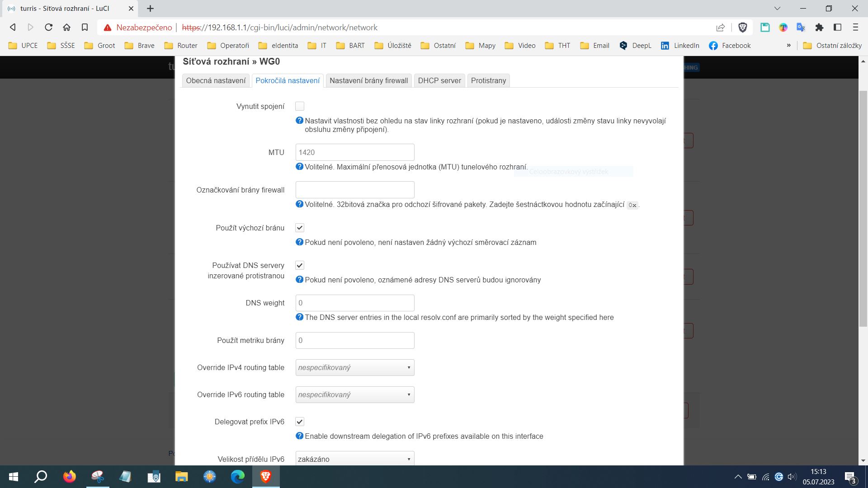This screenshot has width=868, height=488.
Task: Switch to Protistrany tab
Action: pos(488,80)
